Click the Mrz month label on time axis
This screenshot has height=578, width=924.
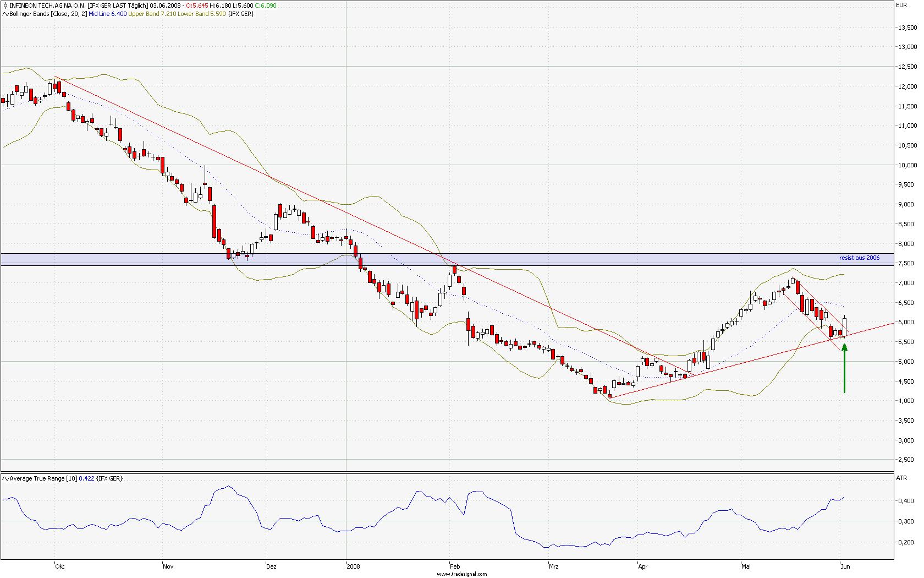point(554,566)
